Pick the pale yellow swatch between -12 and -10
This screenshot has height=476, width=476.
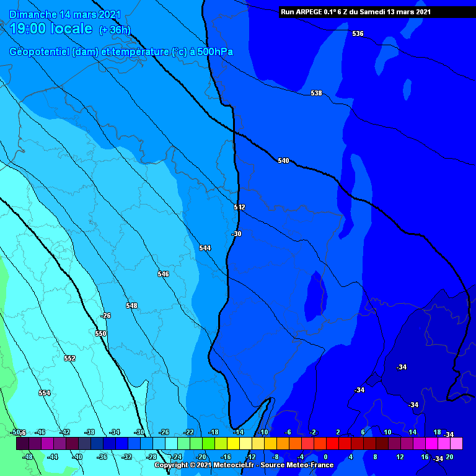[258, 444]
